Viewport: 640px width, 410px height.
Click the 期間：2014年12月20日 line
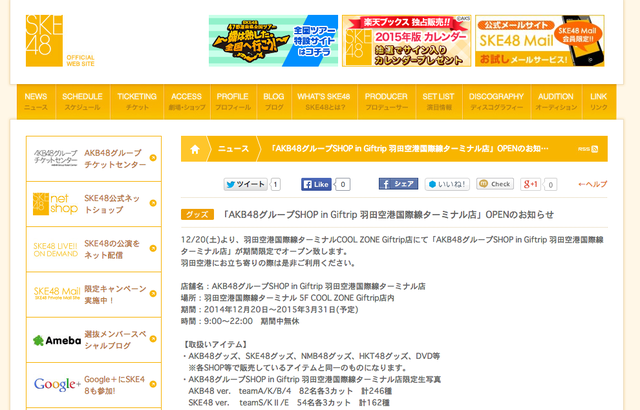pos(269,310)
